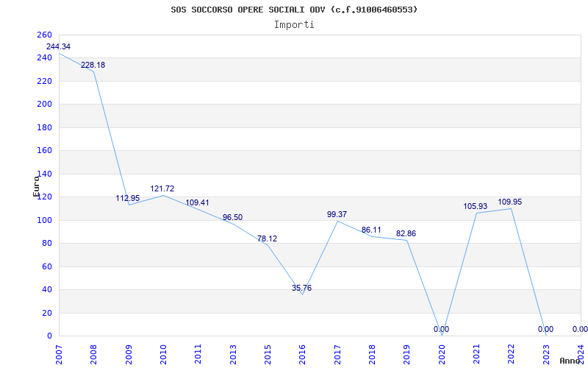Click the 20 y-axis tick label
Image resolution: width=588 pixels, height=368 pixels.
click(x=47, y=313)
